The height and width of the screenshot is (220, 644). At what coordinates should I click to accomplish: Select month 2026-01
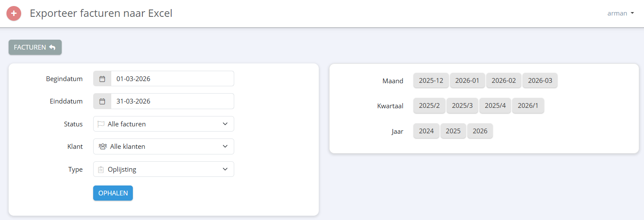pyautogui.click(x=468, y=81)
